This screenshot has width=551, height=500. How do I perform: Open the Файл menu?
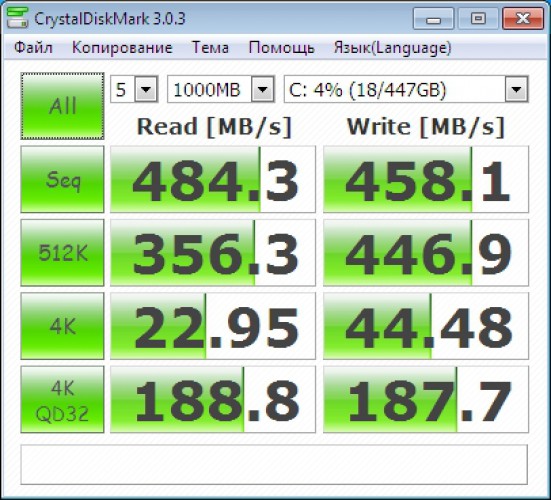tap(33, 48)
